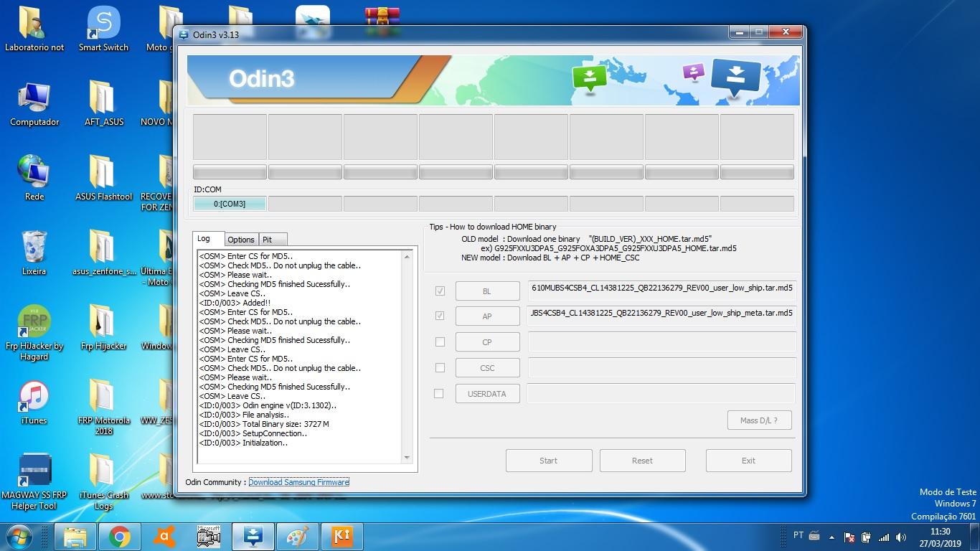Viewport: 980px width, 551px height.
Task: Click the CSC file button
Action: (487, 368)
